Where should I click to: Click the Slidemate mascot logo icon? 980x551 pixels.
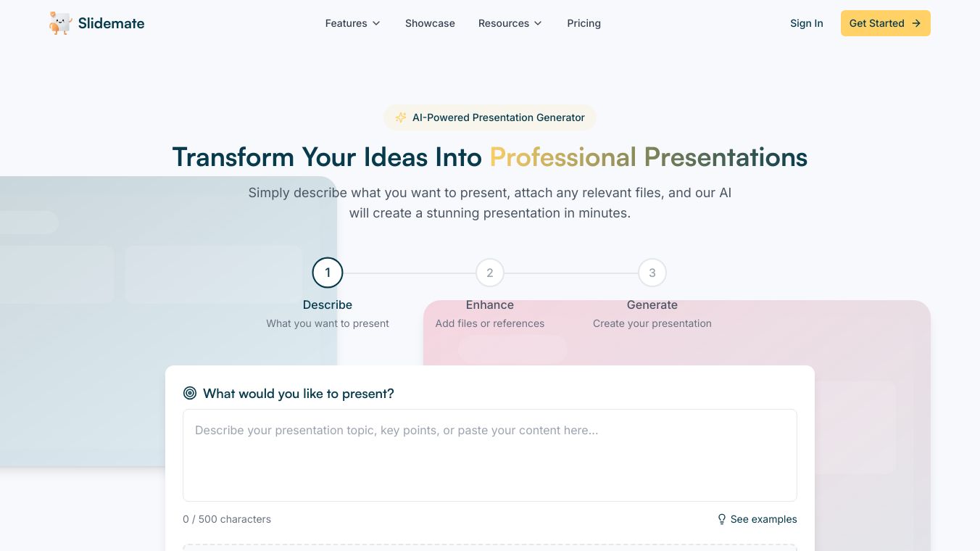coord(61,23)
